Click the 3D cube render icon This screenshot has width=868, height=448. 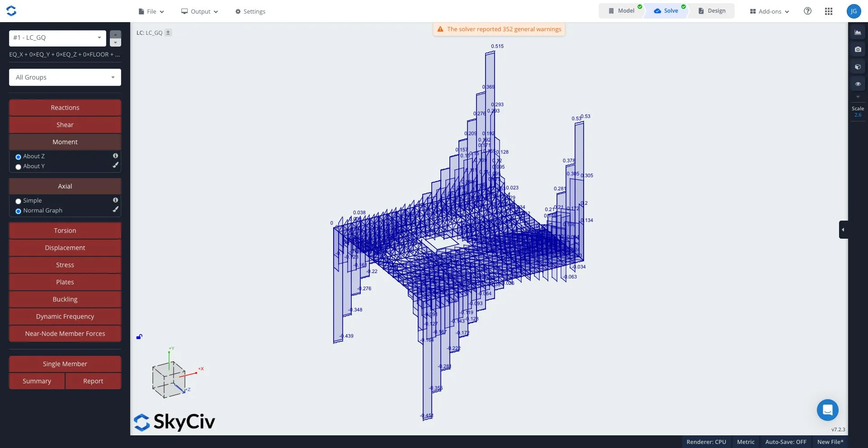point(858,67)
